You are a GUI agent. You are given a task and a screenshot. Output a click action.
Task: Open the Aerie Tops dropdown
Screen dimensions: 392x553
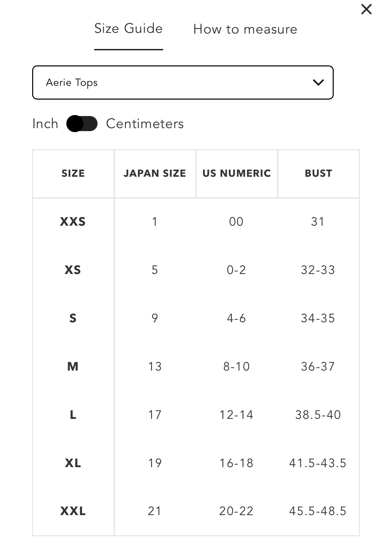[x=183, y=82]
